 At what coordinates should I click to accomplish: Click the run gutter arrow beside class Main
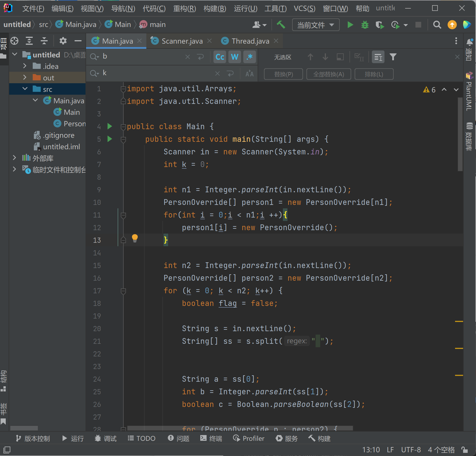(110, 126)
